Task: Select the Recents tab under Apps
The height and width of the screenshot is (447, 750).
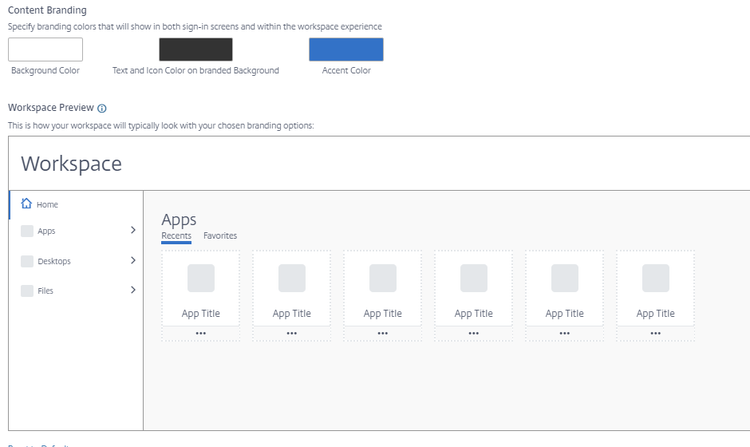Action: [x=176, y=236]
